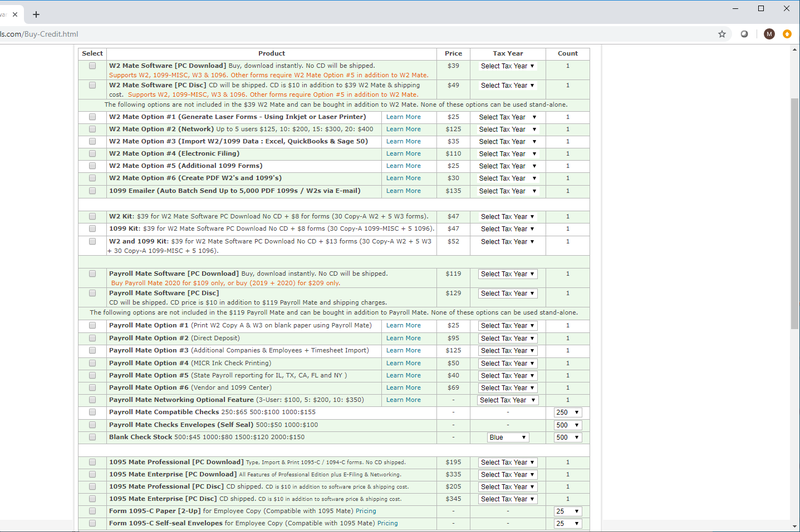
Task: Check 1095 Mate Enterprise PC Disc checkbox
Action: coord(92,499)
